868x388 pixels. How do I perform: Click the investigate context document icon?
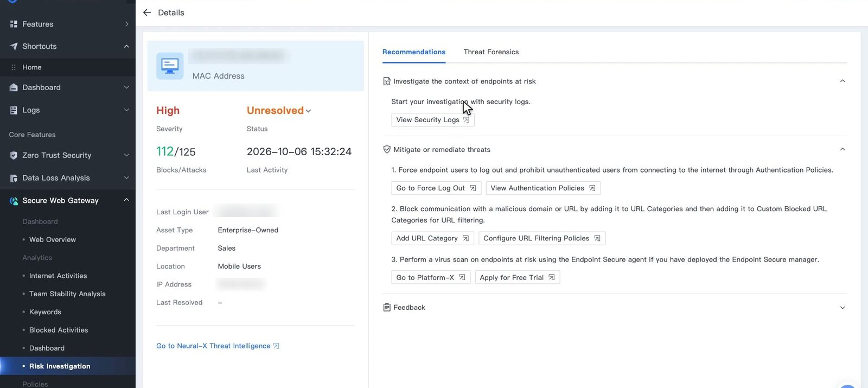(x=387, y=81)
